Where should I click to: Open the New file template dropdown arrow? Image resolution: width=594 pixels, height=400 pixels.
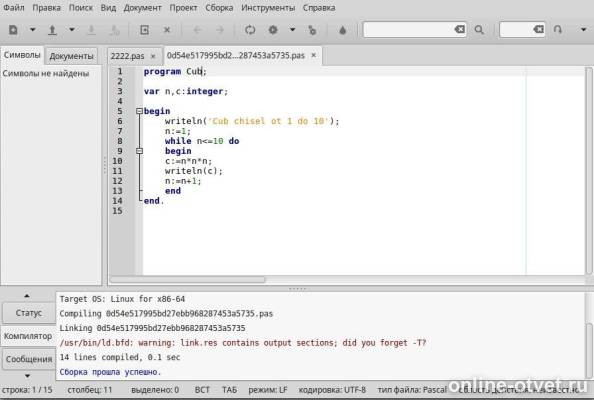pyautogui.click(x=33, y=30)
